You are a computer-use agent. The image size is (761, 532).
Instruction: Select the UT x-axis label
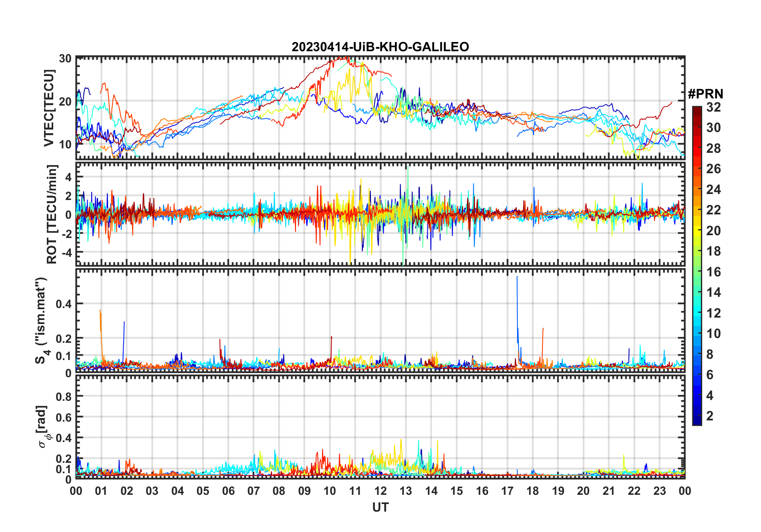pos(380,507)
